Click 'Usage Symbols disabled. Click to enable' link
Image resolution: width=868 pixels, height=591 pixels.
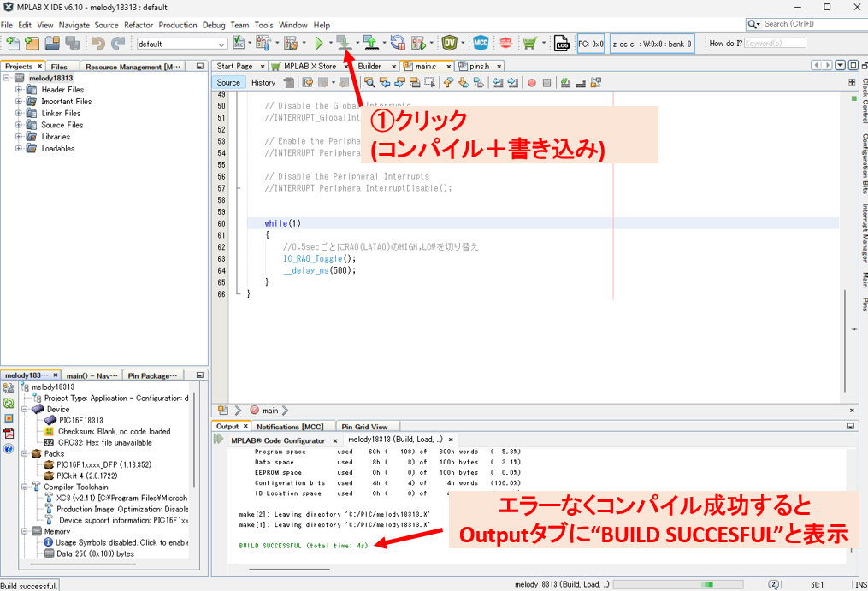(121, 542)
